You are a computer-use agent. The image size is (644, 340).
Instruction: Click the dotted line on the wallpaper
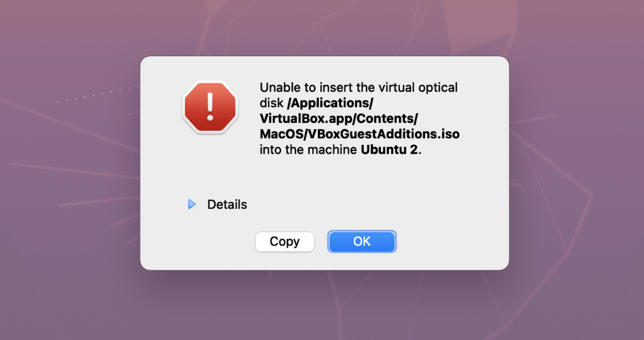(x=94, y=96)
